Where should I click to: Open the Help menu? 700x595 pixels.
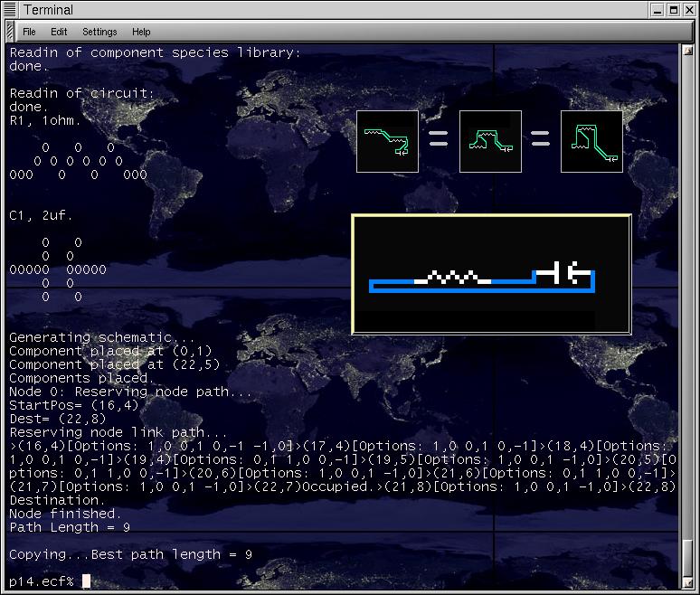pyautogui.click(x=141, y=32)
